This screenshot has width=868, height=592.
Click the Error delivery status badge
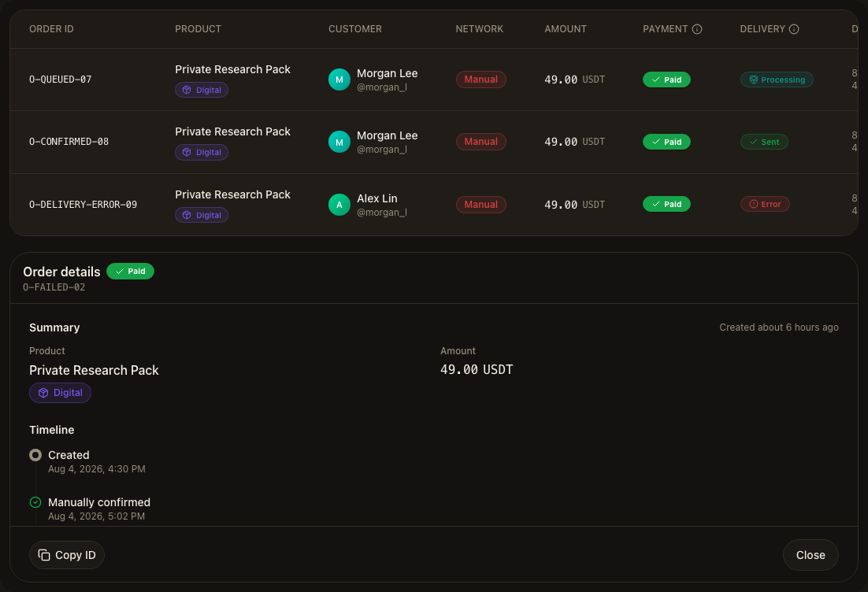coord(765,204)
